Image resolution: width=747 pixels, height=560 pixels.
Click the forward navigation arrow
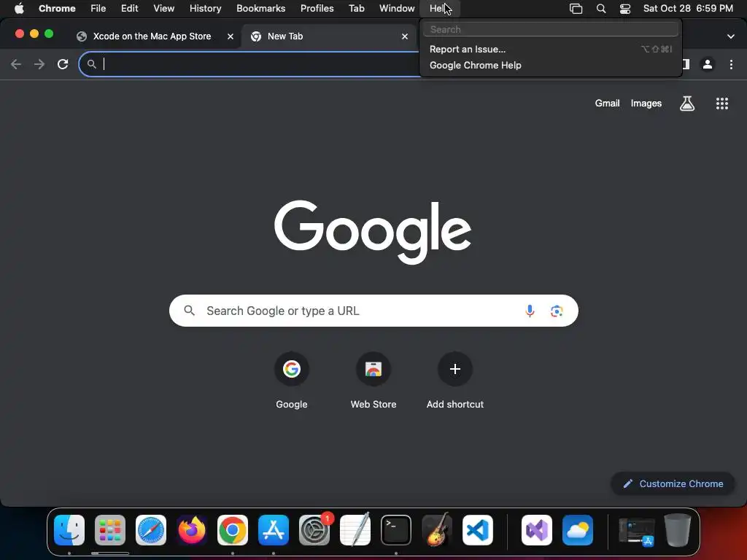pos(39,64)
